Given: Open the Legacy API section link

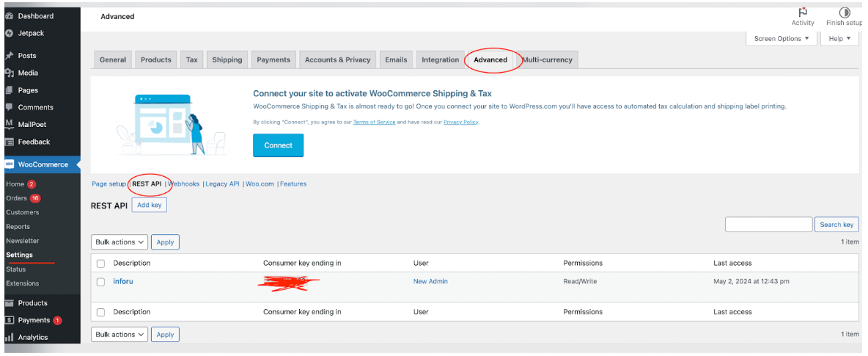Looking at the screenshot, I should point(223,184).
